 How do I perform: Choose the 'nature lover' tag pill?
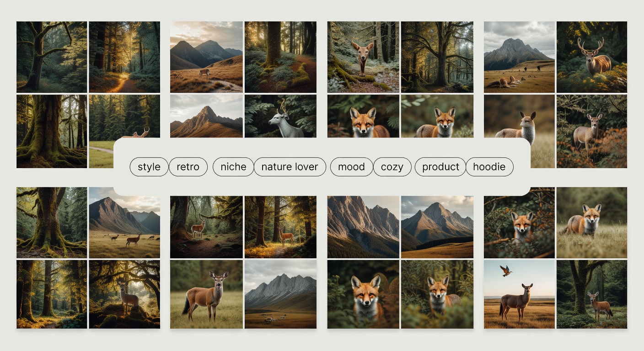point(290,167)
